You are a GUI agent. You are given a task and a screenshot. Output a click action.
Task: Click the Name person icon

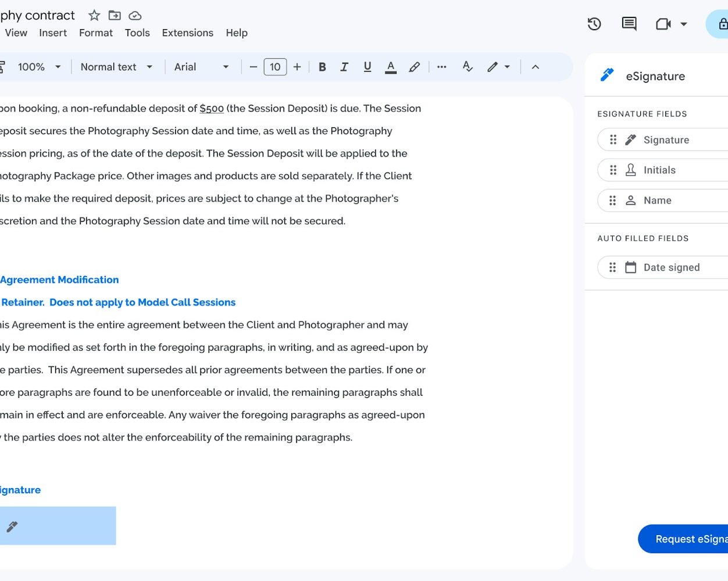click(630, 200)
